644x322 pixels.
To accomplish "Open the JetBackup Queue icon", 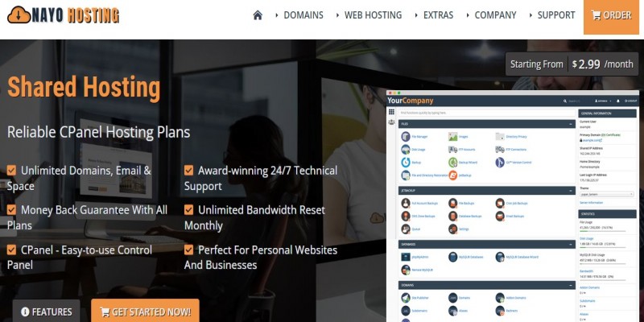I will [406, 229].
